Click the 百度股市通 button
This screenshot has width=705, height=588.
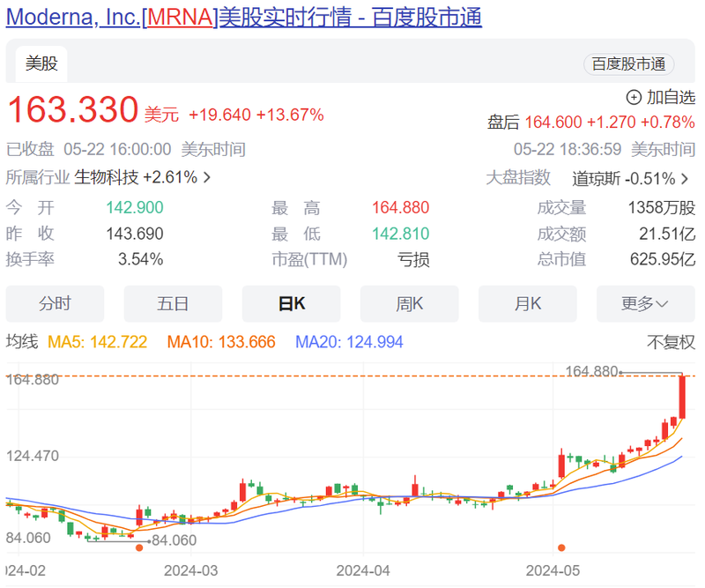tap(628, 64)
